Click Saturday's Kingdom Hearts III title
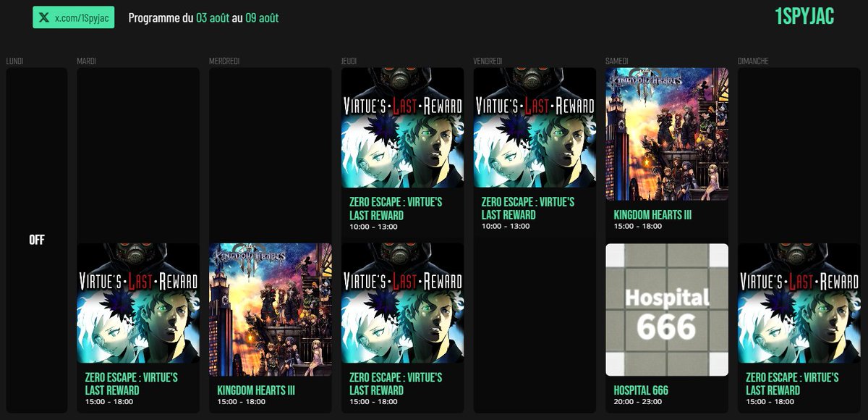This screenshot has height=420, width=868. point(652,214)
